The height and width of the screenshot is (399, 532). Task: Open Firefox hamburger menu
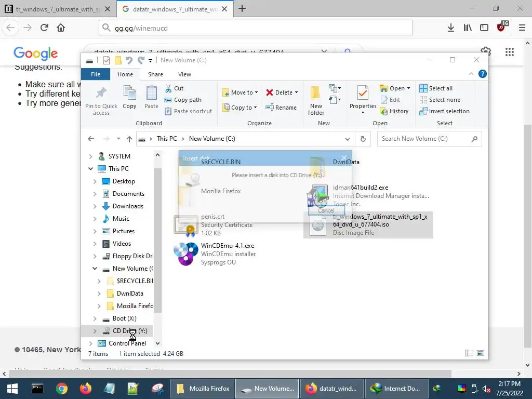[522, 28]
